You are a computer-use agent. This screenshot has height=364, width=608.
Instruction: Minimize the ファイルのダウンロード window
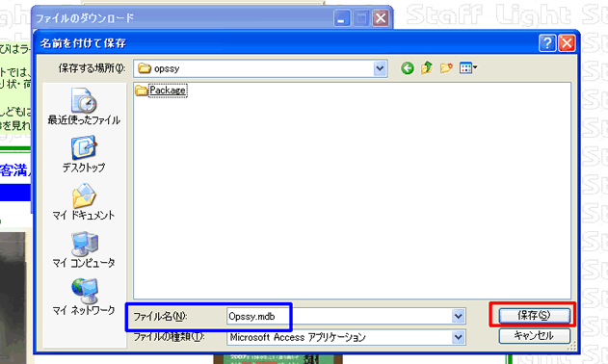tap(342, 18)
